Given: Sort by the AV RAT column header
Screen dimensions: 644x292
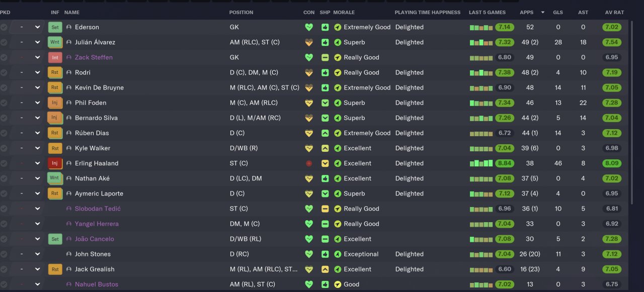Looking at the screenshot, I should 614,12.
